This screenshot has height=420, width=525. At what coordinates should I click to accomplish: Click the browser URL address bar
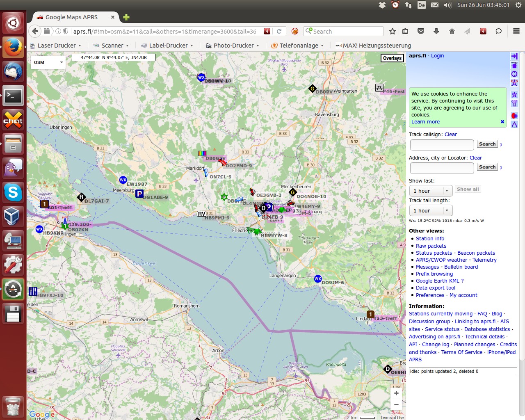point(164,31)
